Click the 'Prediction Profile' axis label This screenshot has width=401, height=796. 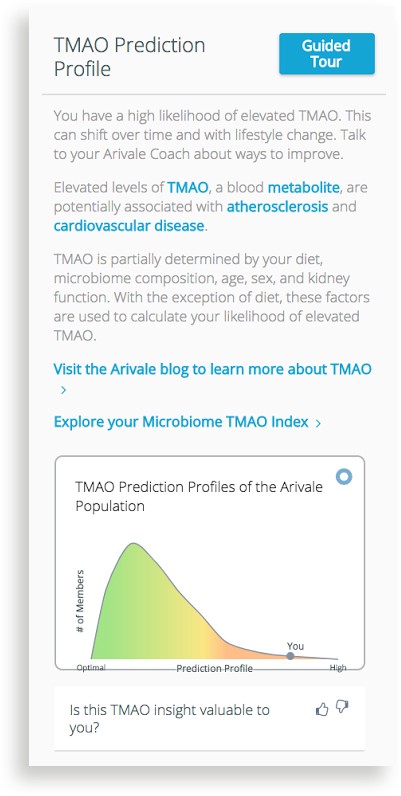click(x=214, y=668)
